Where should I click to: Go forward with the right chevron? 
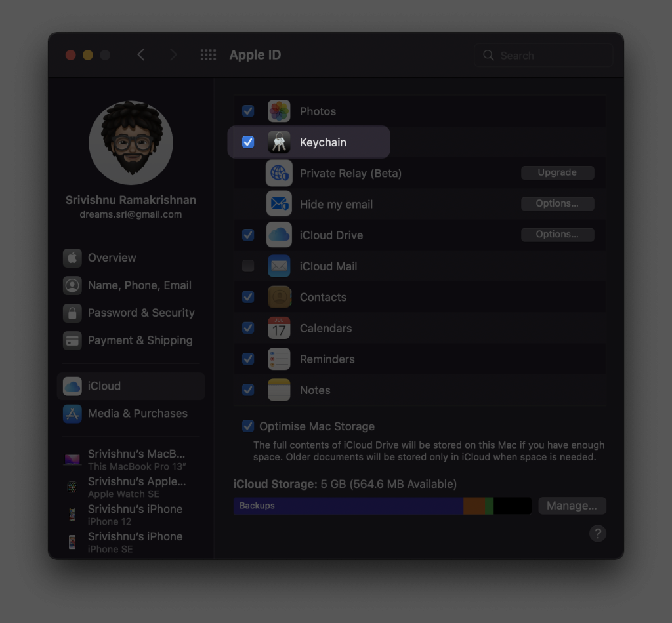tap(173, 55)
